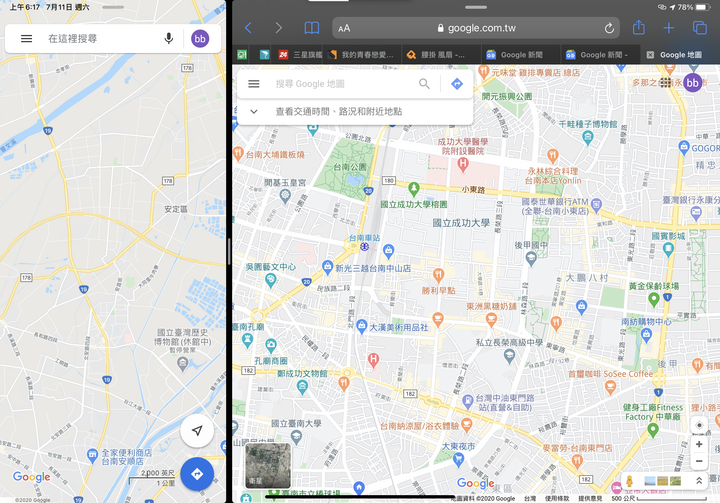Select the 國賓影城 cinema pin
This screenshot has height=503, width=720.
(x=668, y=249)
